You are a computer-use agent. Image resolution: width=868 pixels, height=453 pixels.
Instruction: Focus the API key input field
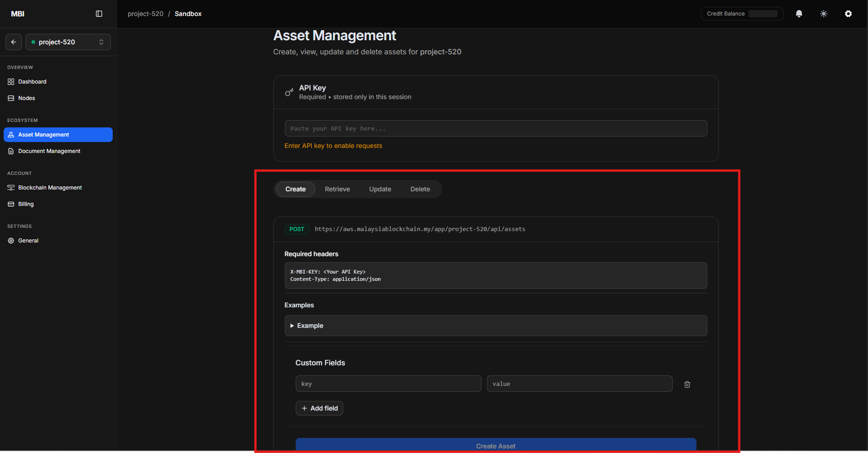[x=496, y=129]
